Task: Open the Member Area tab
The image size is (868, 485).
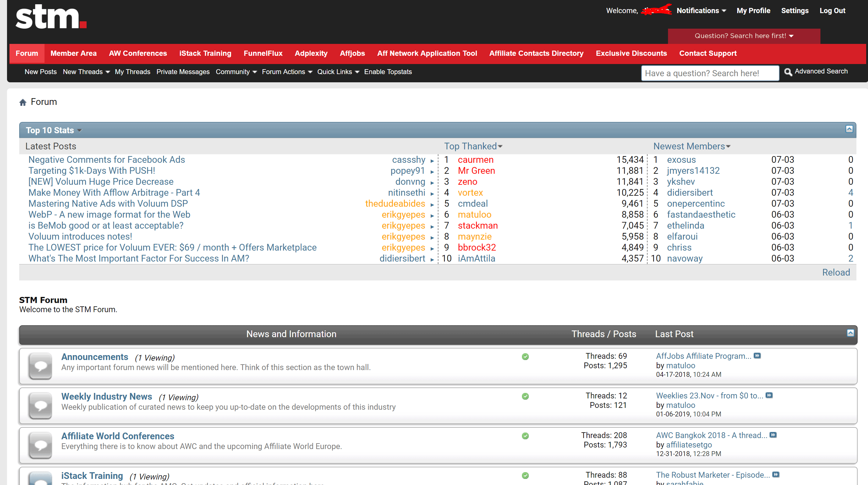Action: click(73, 53)
